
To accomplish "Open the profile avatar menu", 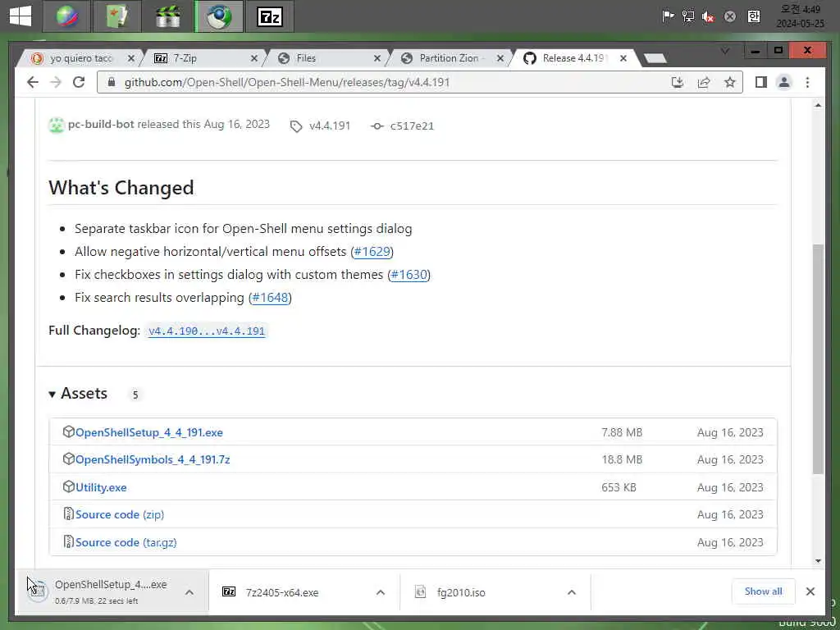I will [x=783, y=82].
